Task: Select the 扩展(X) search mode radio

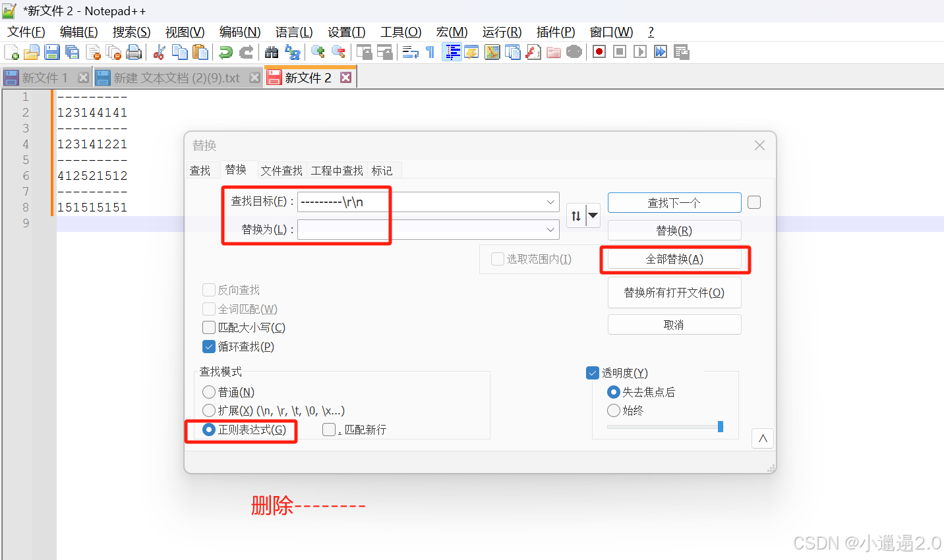Action: coord(209,410)
